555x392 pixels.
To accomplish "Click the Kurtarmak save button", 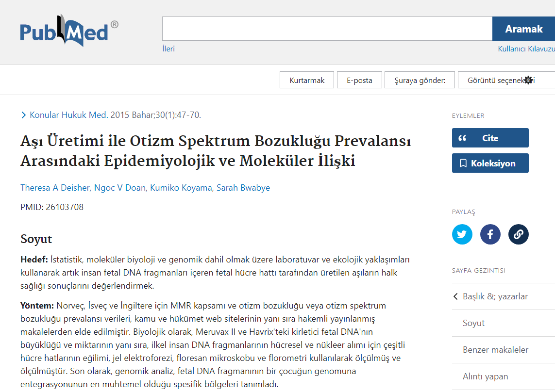I will pos(307,80).
